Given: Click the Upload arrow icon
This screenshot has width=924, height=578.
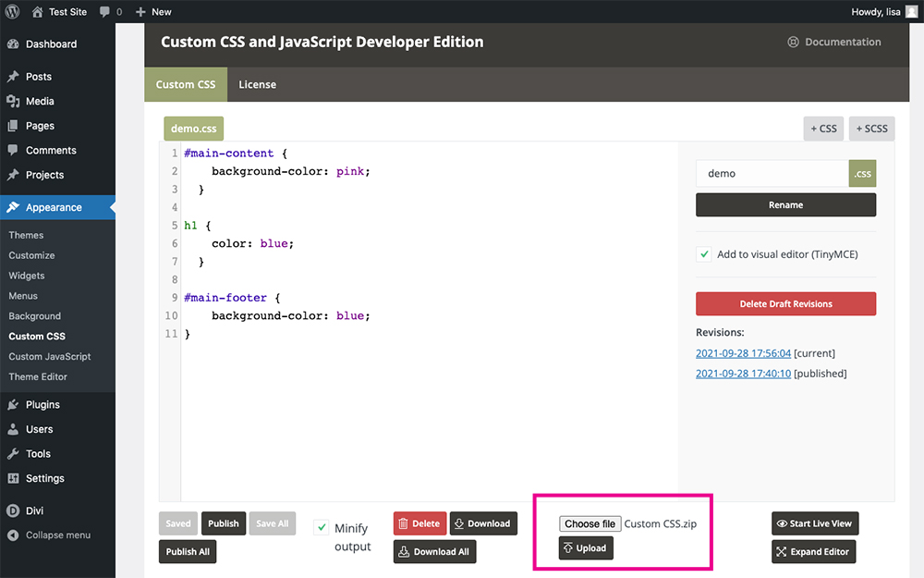Looking at the screenshot, I should (568, 547).
